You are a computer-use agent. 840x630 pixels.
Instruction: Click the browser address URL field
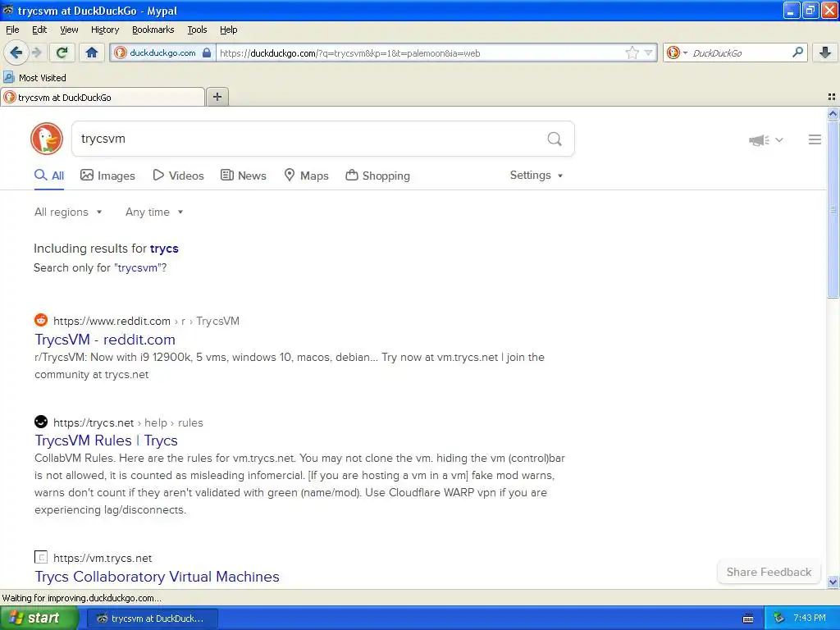click(421, 52)
